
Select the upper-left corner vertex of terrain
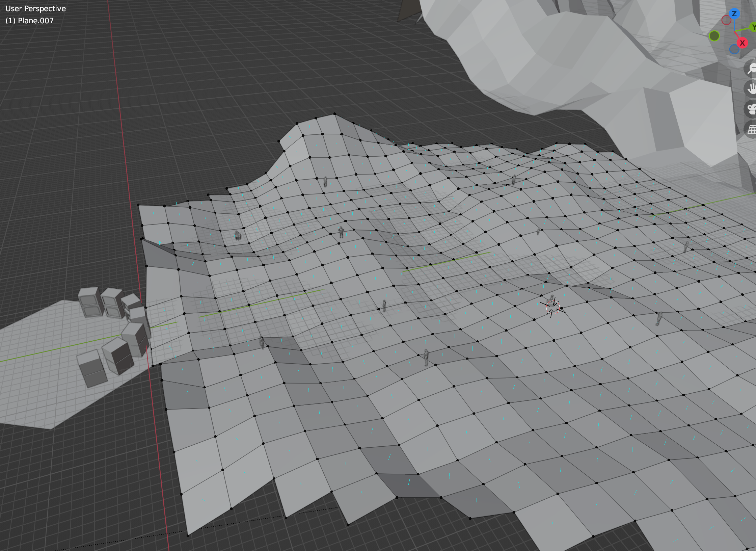point(138,205)
